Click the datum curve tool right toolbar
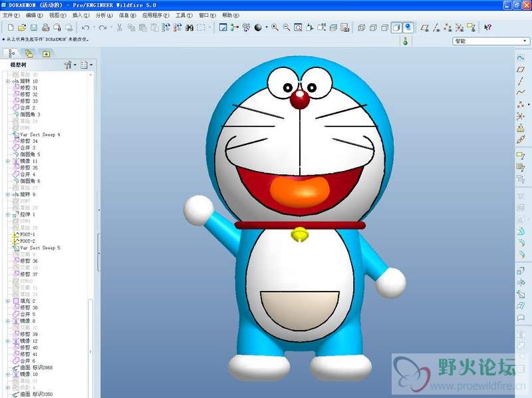Viewport: 532px width, 398px height. pos(521,93)
